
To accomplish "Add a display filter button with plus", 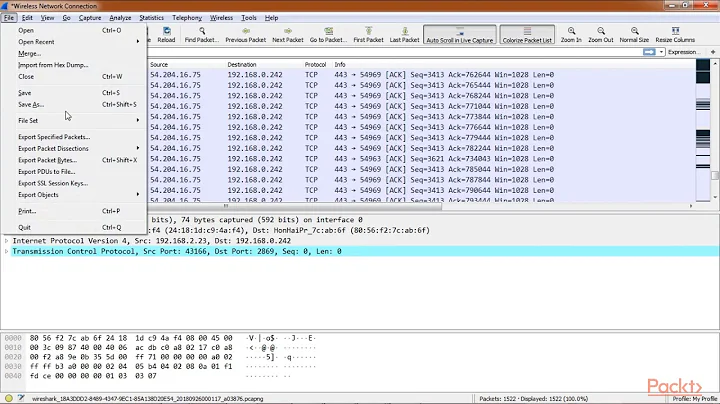I will click(713, 52).
